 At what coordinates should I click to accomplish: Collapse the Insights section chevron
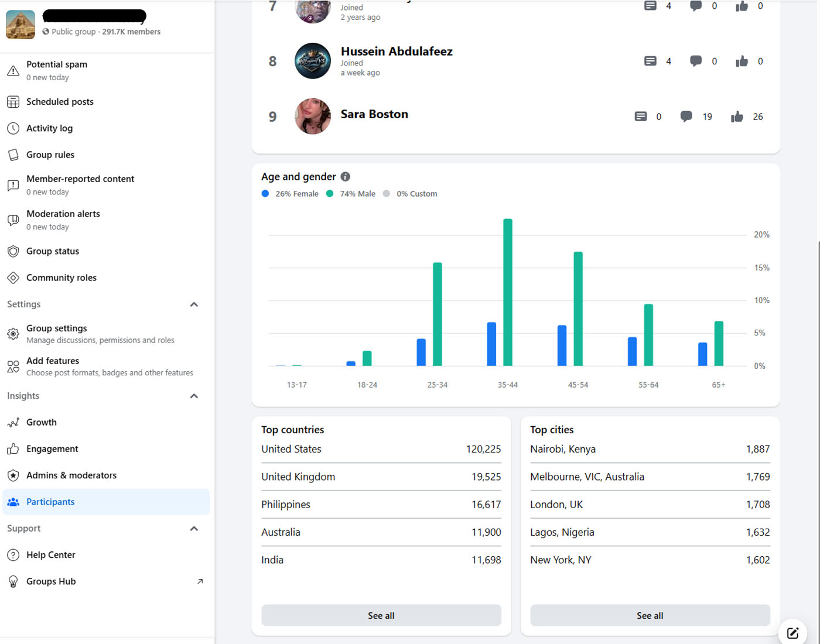pos(194,396)
